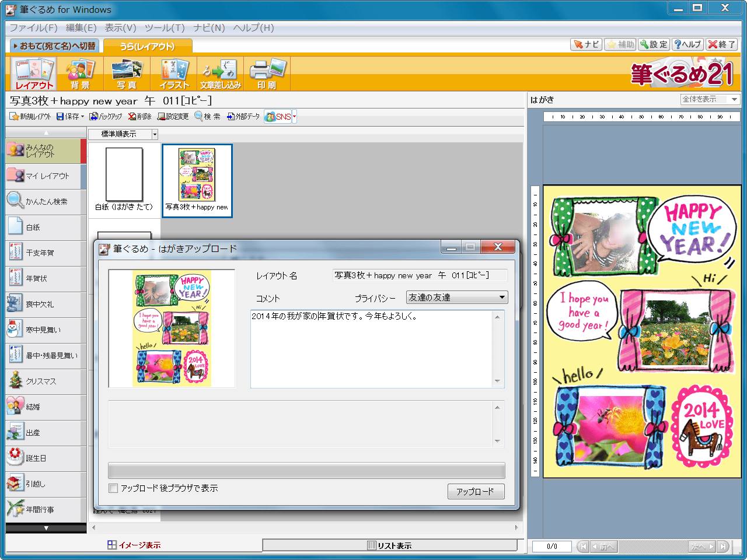Switch to おもて(宛て名)へ切替 tab
Screen dimensions: 747x560
pyautogui.click(x=54, y=46)
